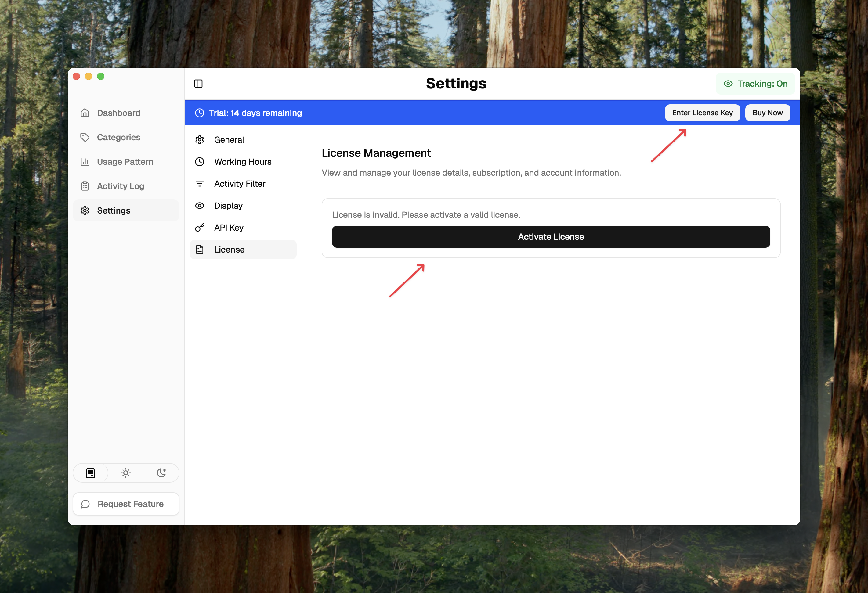Click the Categories tag icon

(85, 137)
